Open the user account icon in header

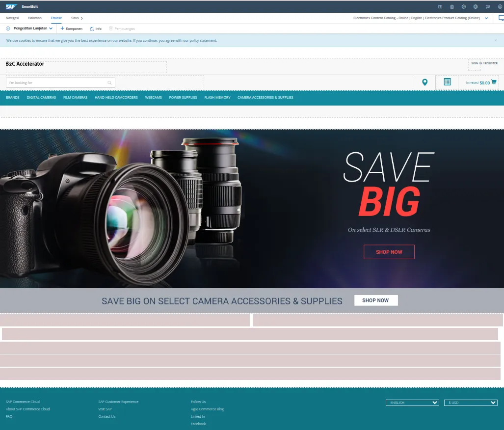point(500,7)
